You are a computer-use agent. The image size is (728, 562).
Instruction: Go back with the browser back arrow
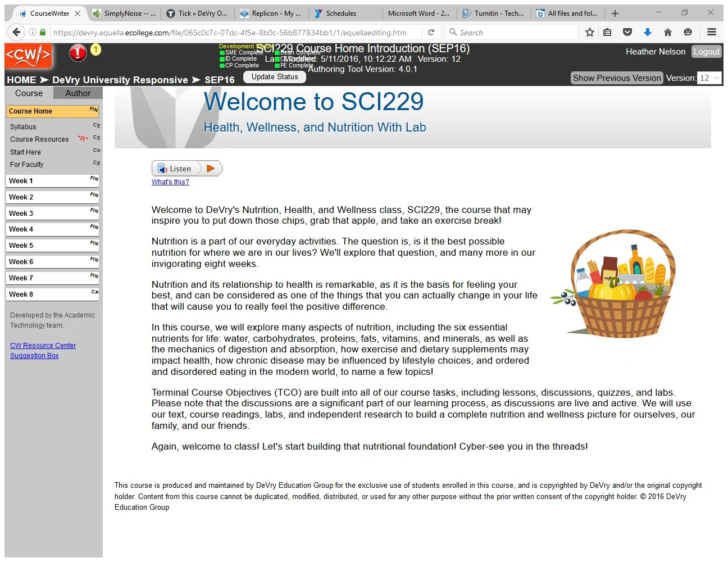(x=16, y=32)
